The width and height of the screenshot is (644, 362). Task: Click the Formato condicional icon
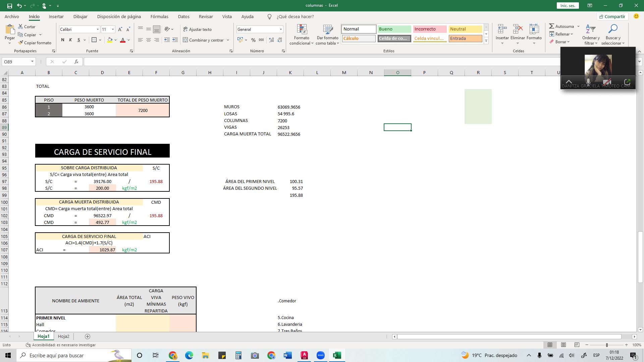pyautogui.click(x=302, y=30)
